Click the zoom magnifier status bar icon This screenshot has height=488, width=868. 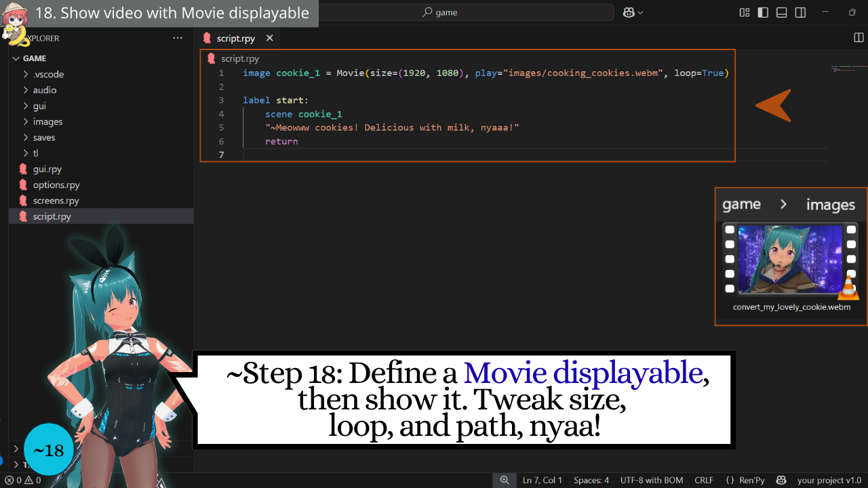(505, 480)
